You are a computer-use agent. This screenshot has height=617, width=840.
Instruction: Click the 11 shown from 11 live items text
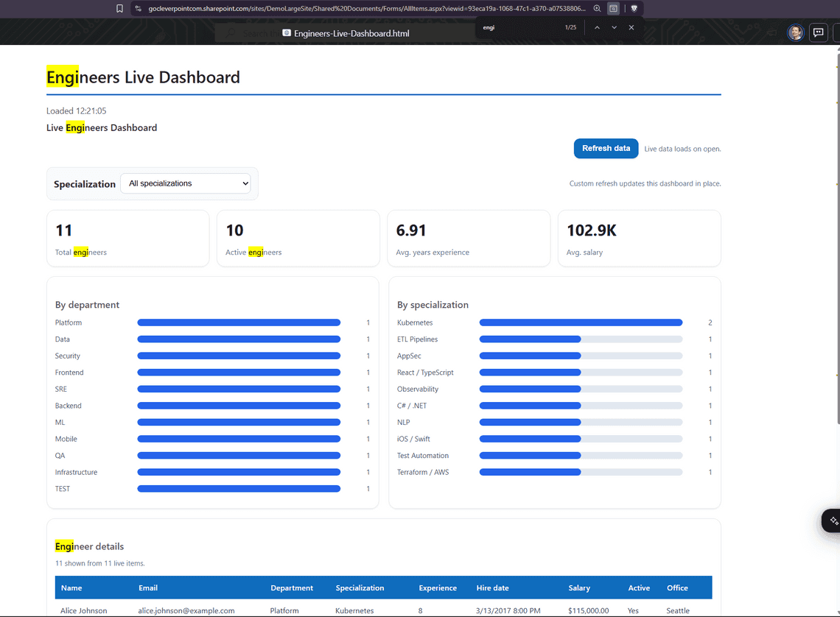tap(99, 563)
